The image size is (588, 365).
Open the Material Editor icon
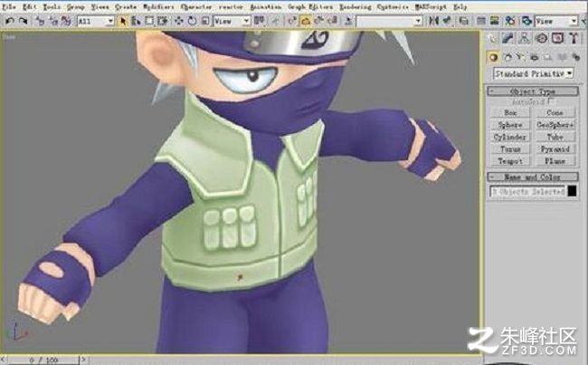coord(510,21)
